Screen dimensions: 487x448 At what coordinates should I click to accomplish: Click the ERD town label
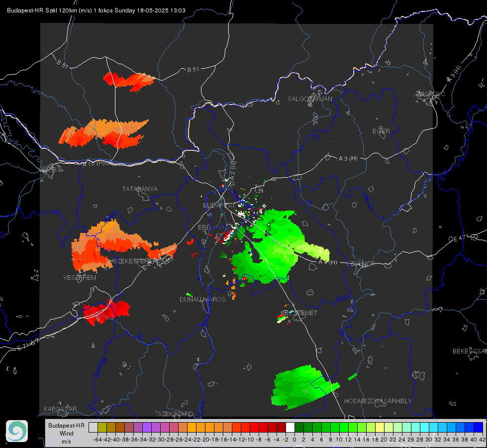(x=204, y=227)
